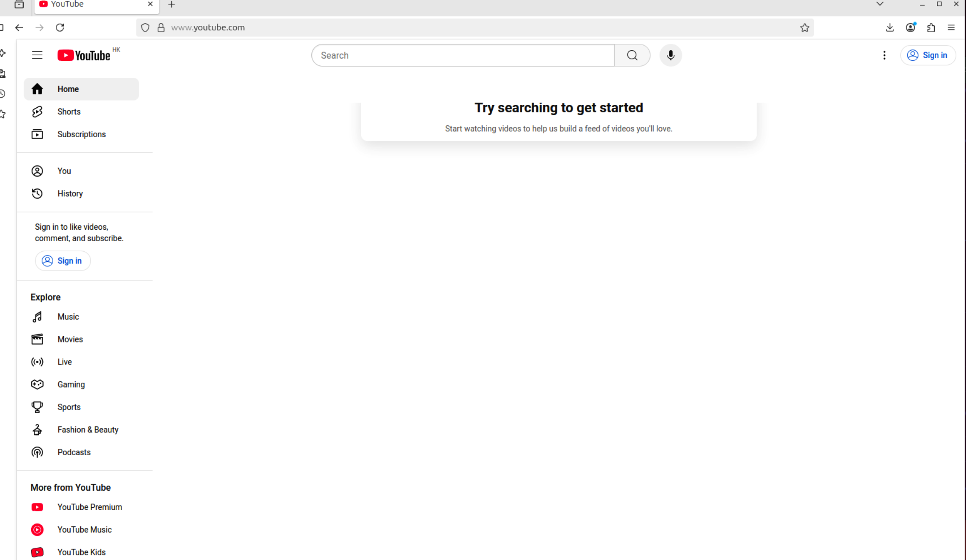966x560 pixels.
Task: Click the sidebar Sign in button
Action: tap(63, 261)
